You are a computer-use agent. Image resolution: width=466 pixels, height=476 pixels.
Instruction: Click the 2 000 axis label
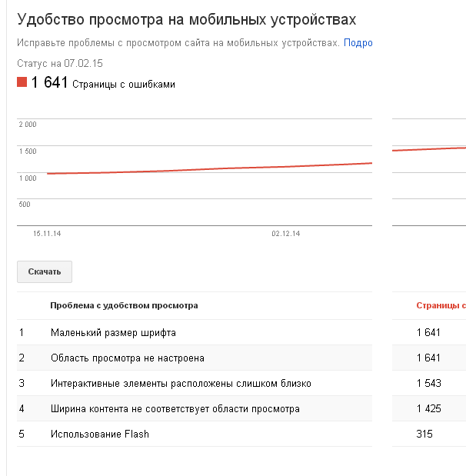pos(28,124)
